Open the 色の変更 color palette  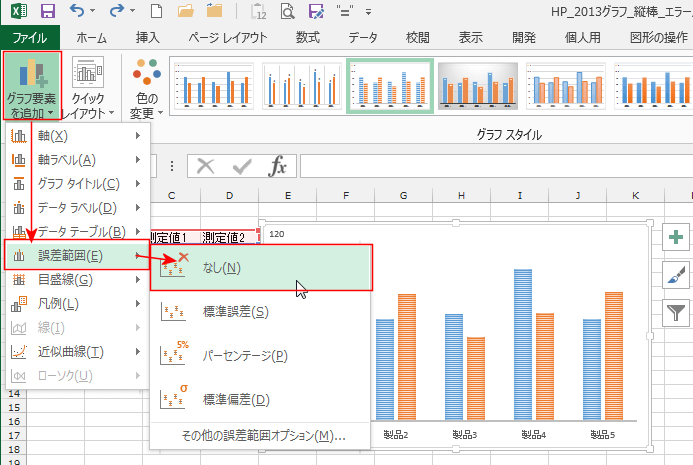(x=146, y=87)
